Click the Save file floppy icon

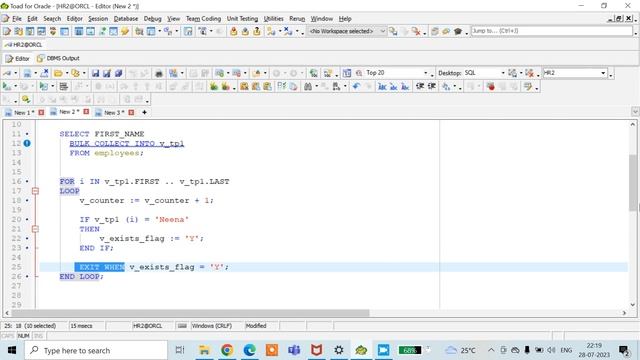point(95,73)
